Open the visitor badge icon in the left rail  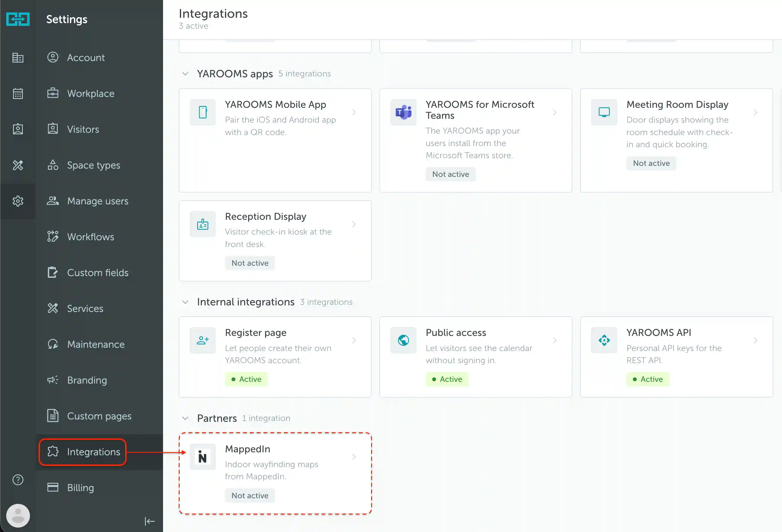(x=18, y=129)
